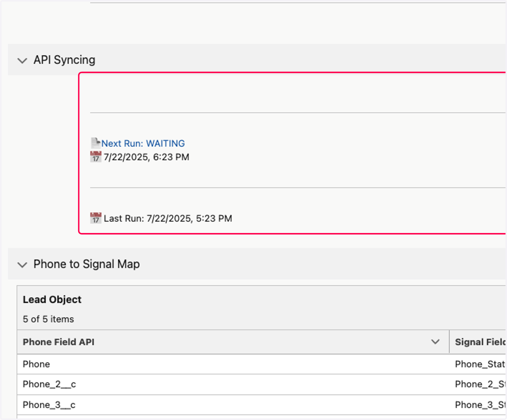The height and width of the screenshot is (420, 507).
Task: Click the calendar icon beside Last Run
Action: point(96,218)
